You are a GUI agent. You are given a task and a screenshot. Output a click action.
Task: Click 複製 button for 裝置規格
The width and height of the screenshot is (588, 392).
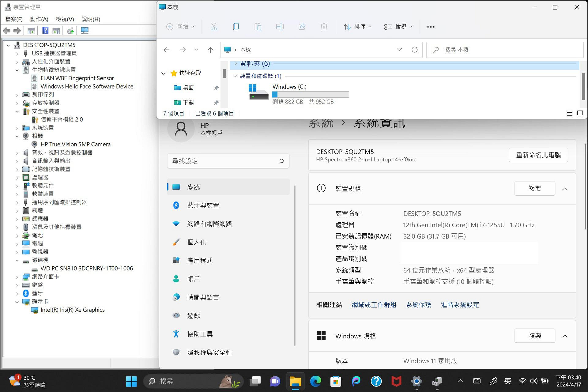pos(535,188)
